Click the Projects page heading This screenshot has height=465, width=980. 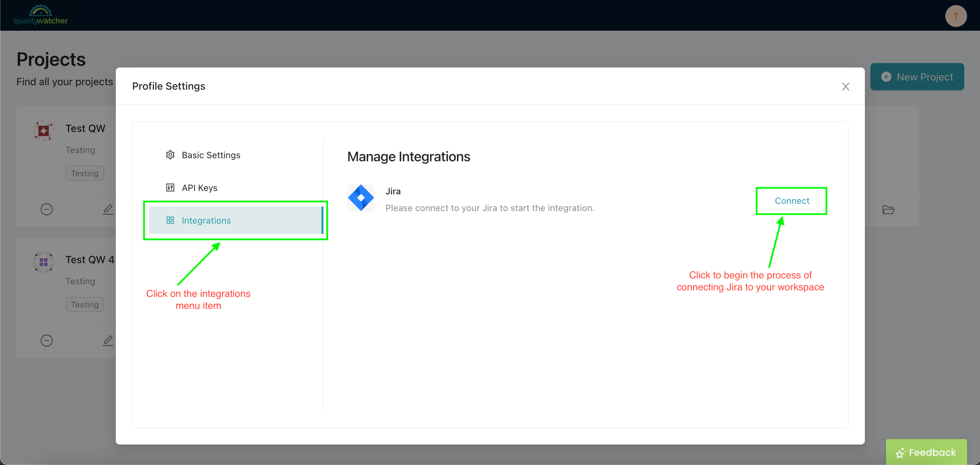pos(51,60)
